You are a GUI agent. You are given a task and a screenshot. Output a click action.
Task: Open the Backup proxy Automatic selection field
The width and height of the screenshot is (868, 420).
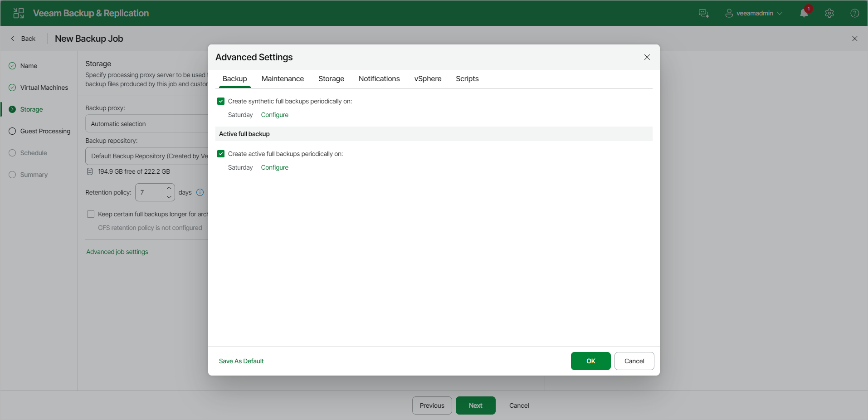tap(147, 123)
